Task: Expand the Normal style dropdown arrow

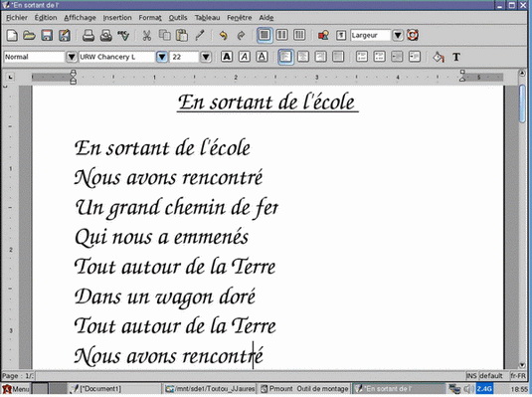Action: click(x=71, y=57)
